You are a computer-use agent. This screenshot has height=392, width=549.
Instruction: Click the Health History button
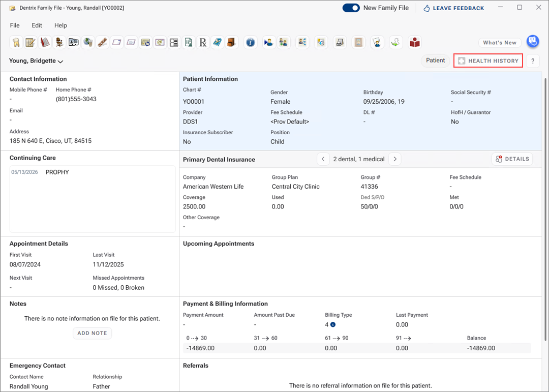pyautogui.click(x=488, y=61)
